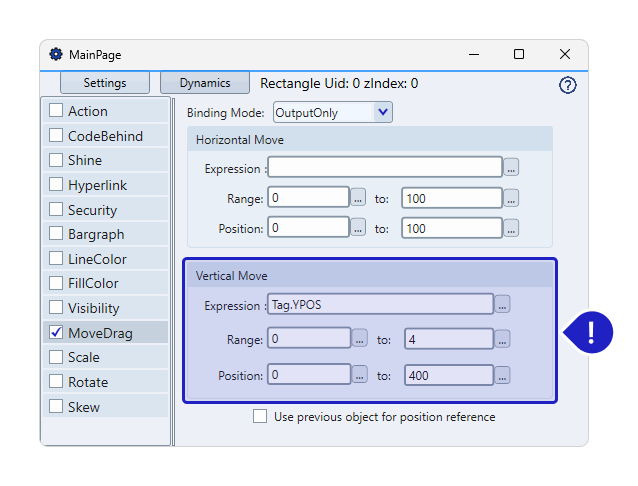Screen dimensions: 638x486
Task: Switch to the Dynamics tab
Action: pos(204,83)
